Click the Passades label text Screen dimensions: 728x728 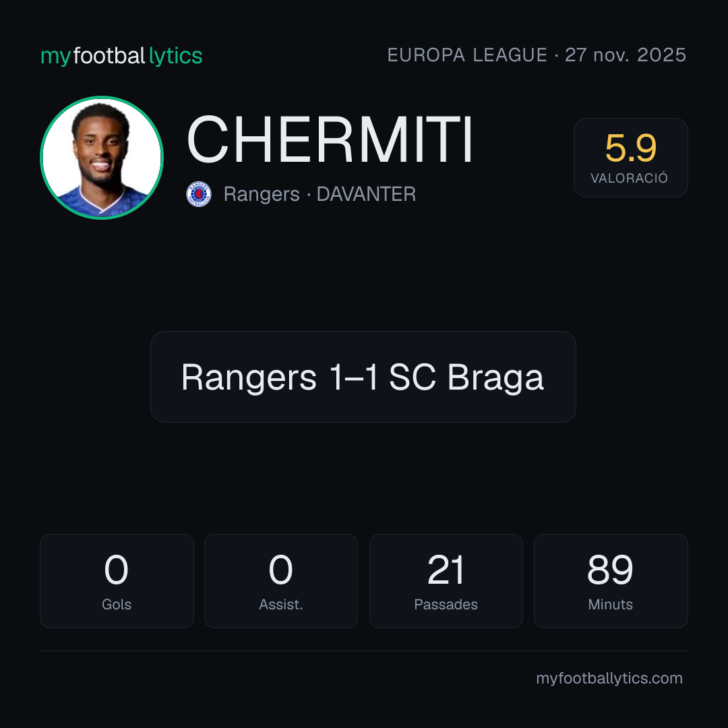[x=446, y=604]
